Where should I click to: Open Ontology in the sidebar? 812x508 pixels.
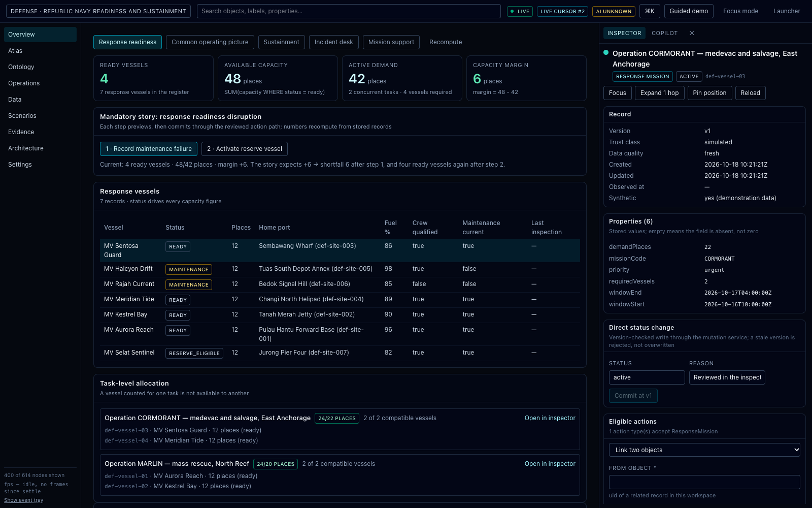point(40,67)
